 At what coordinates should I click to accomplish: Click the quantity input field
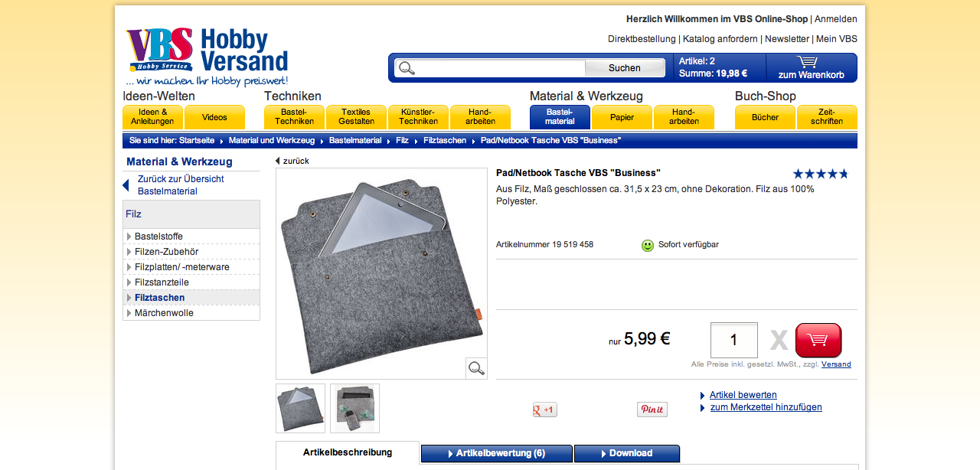pos(733,340)
